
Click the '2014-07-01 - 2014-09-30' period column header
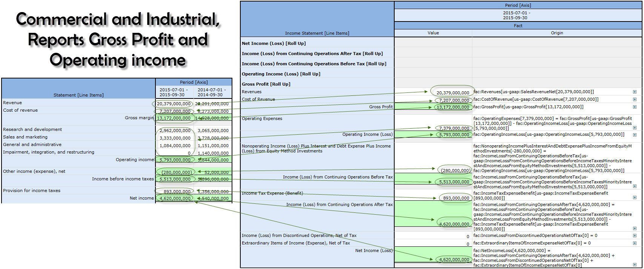click(212, 92)
